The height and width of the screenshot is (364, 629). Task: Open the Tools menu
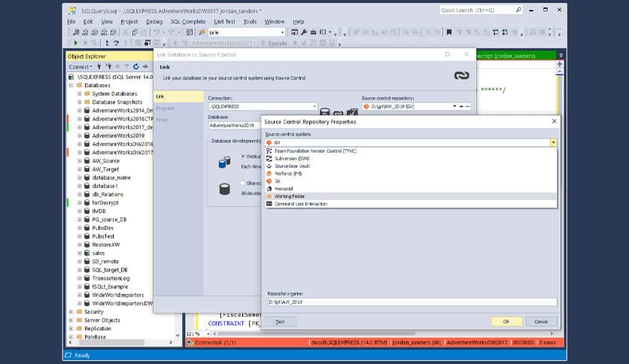point(250,22)
